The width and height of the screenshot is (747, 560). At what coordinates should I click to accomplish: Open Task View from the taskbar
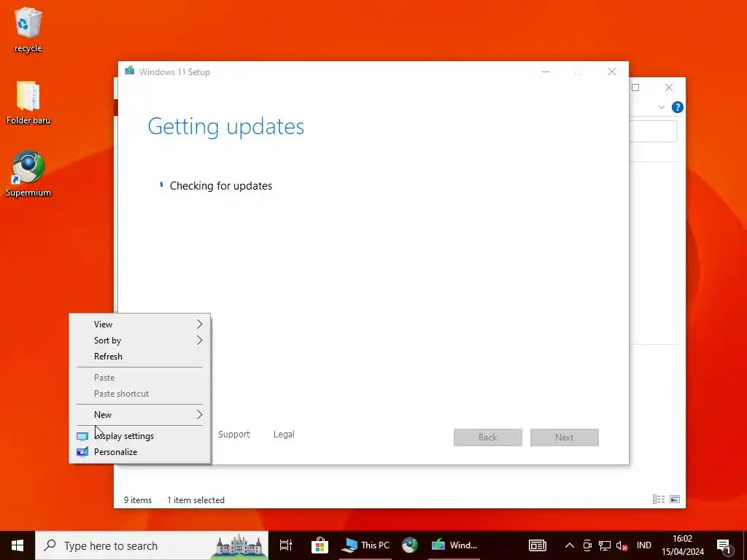286,545
